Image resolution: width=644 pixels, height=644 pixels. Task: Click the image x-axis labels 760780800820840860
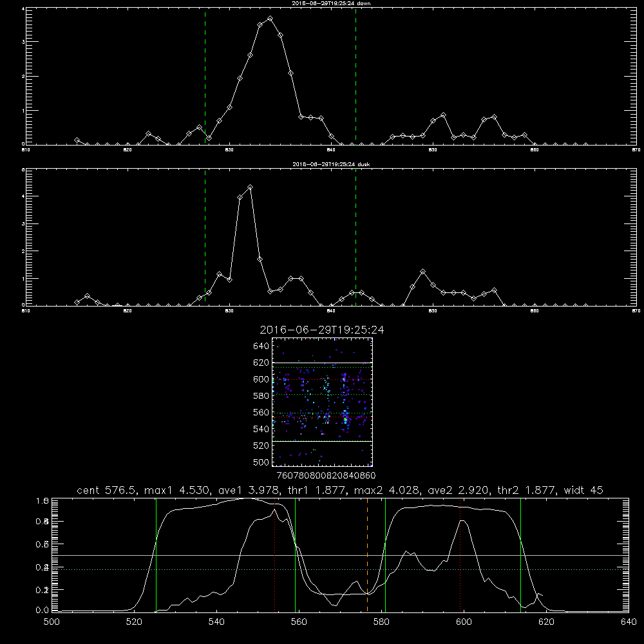tap(326, 476)
